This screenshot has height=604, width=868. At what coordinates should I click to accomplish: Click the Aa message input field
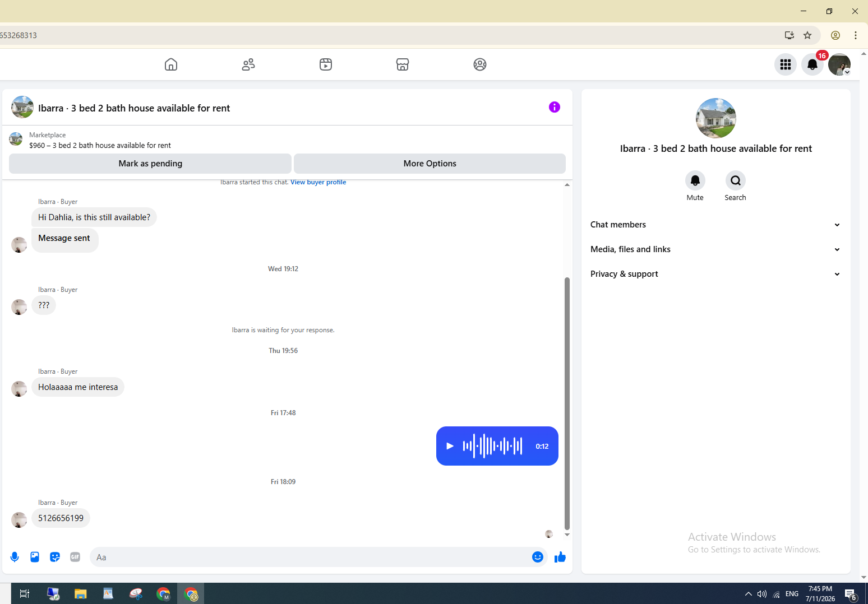(x=311, y=557)
